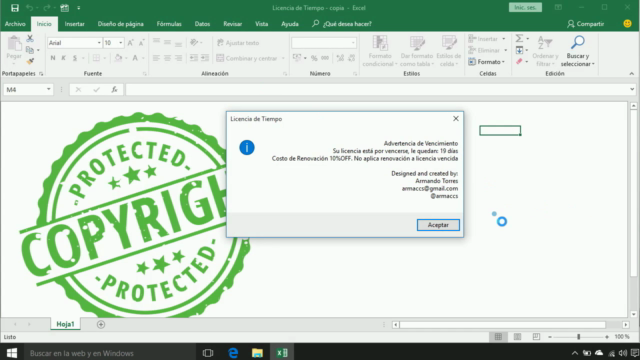Click the decrease indent icon

(194, 58)
